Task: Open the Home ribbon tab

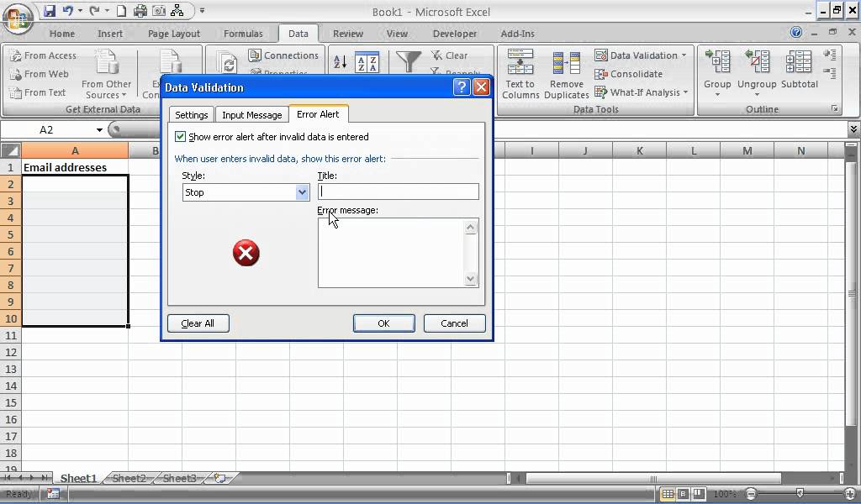Action: [x=62, y=34]
